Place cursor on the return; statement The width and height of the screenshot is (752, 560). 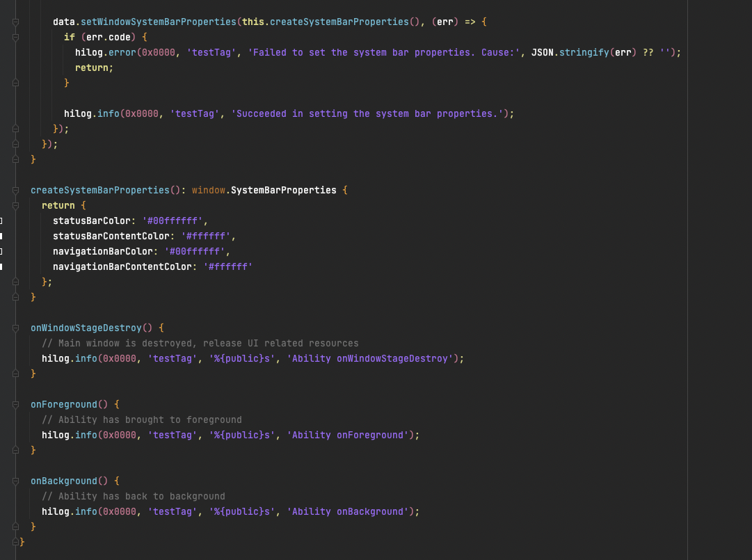pyautogui.click(x=93, y=67)
